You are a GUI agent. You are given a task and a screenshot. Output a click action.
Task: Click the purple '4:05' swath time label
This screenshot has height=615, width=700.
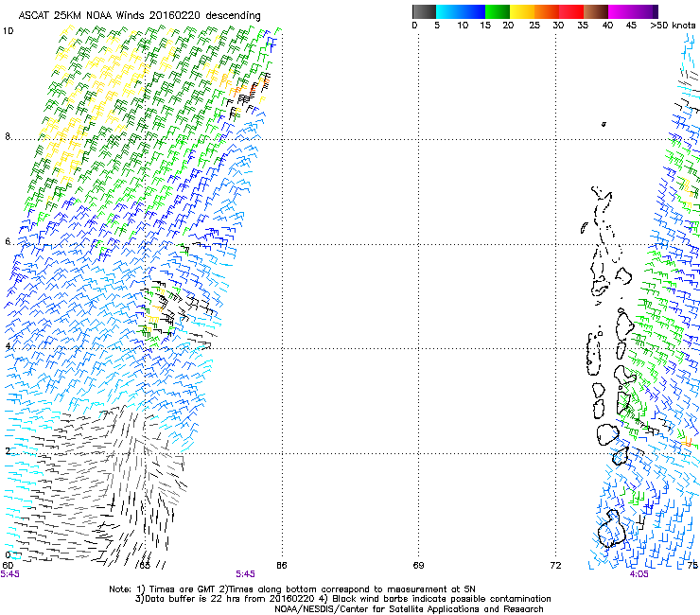click(x=639, y=574)
